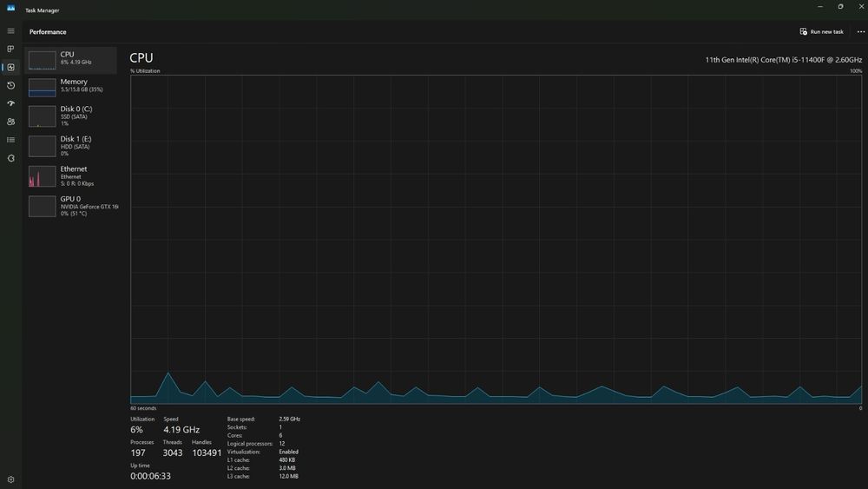Click the L3 cache 12.0 MB value
The width and height of the screenshot is (868, 489).
coord(288,476)
